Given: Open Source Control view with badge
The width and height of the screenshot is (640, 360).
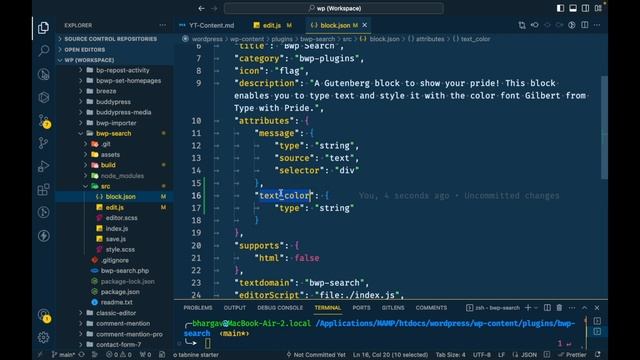Looking at the screenshot, I should pos(43,121).
